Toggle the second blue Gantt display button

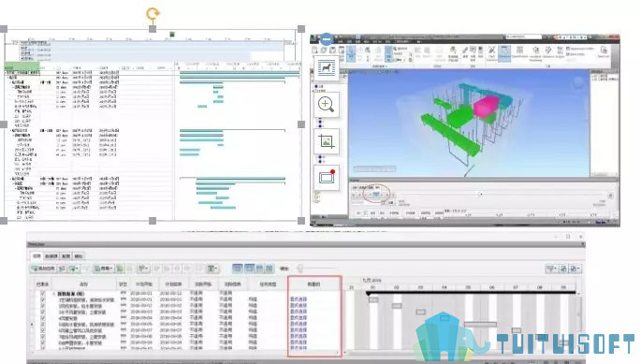click(249, 269)
